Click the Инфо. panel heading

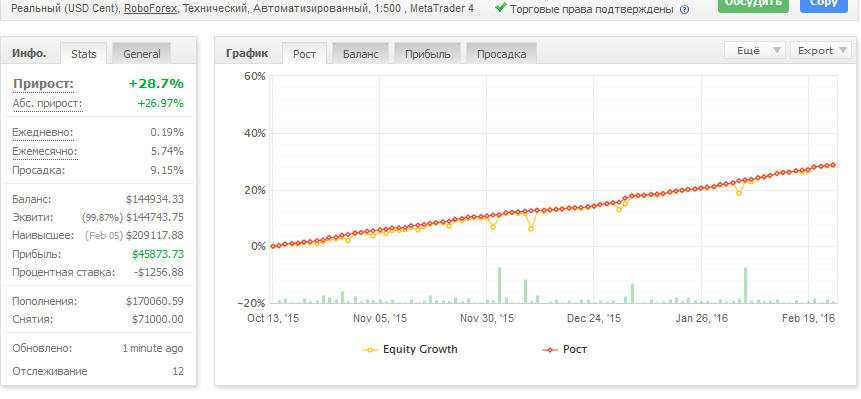pyautogui.click(x=29, y=53)
